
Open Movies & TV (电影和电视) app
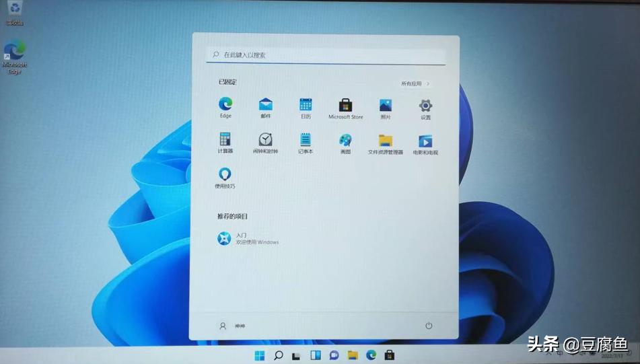pos(425,144)
